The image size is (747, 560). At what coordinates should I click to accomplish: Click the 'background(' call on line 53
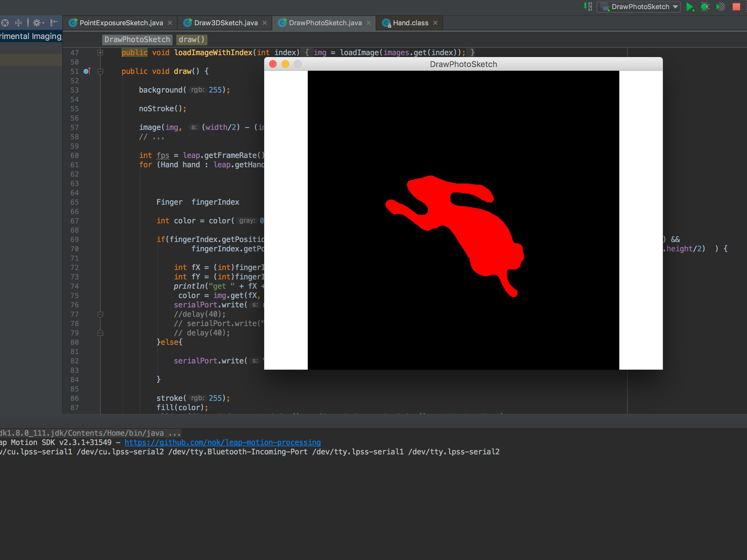point(162,90)
